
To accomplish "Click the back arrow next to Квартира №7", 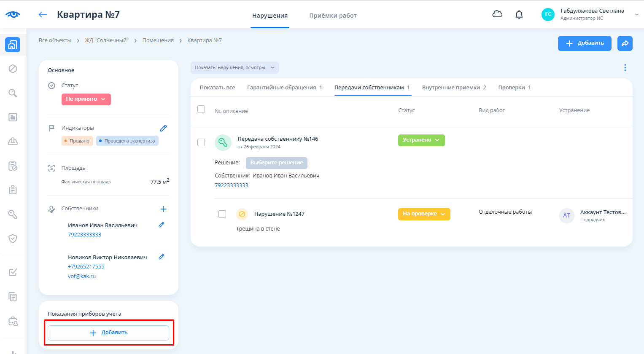I will pos(43,15).
